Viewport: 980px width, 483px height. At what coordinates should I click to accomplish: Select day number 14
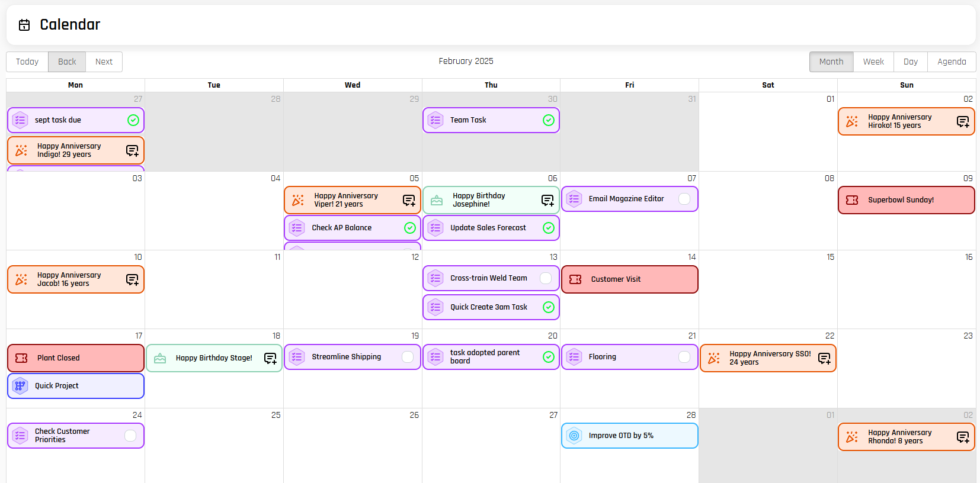[x=691, y=257]
